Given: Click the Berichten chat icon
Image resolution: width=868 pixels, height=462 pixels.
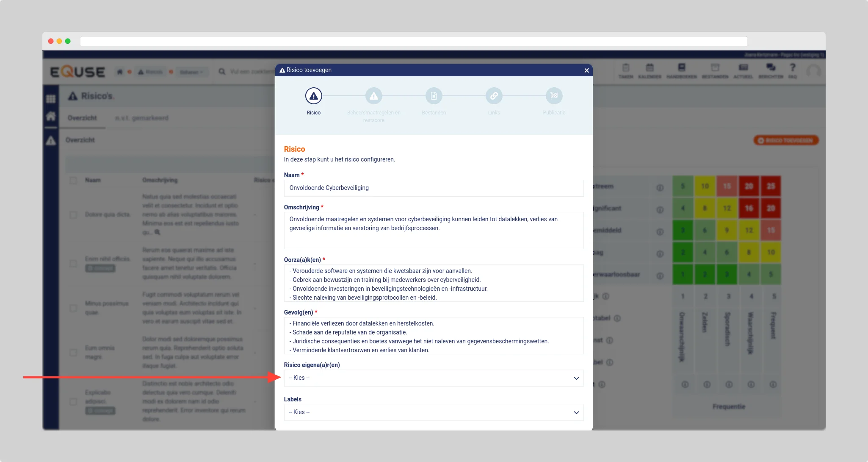Looking at the screenshot, I should [770, 68].
